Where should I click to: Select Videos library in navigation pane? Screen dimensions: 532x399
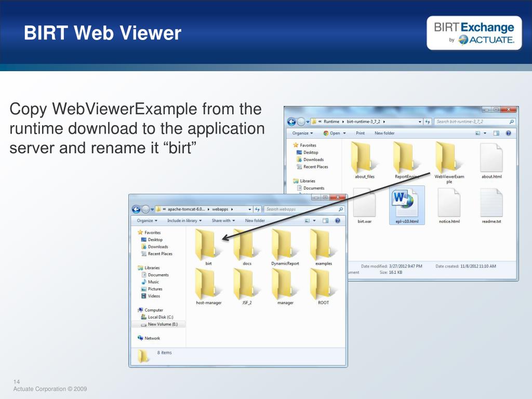(x=151, y=296)
